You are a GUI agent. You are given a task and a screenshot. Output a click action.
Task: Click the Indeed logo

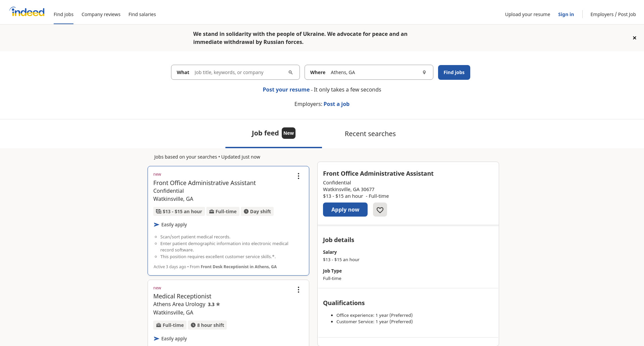pyautogui.click(x=27, y=12)
